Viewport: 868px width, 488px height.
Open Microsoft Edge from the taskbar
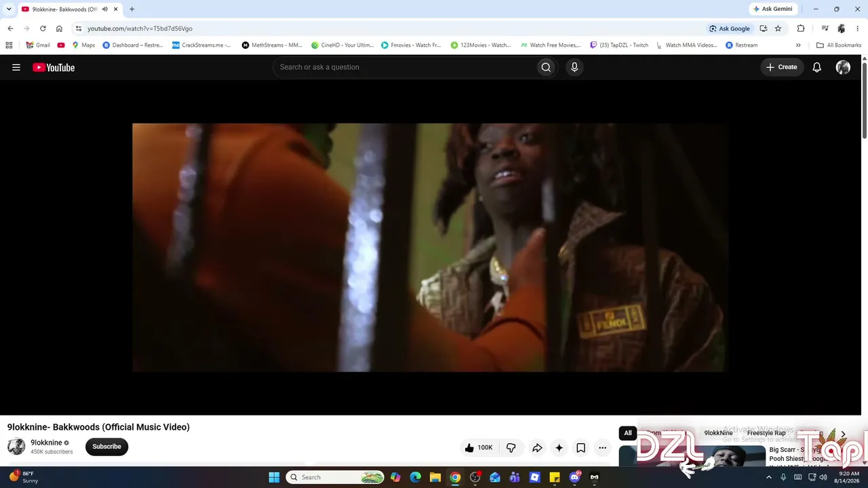click(x=416, y=477)
